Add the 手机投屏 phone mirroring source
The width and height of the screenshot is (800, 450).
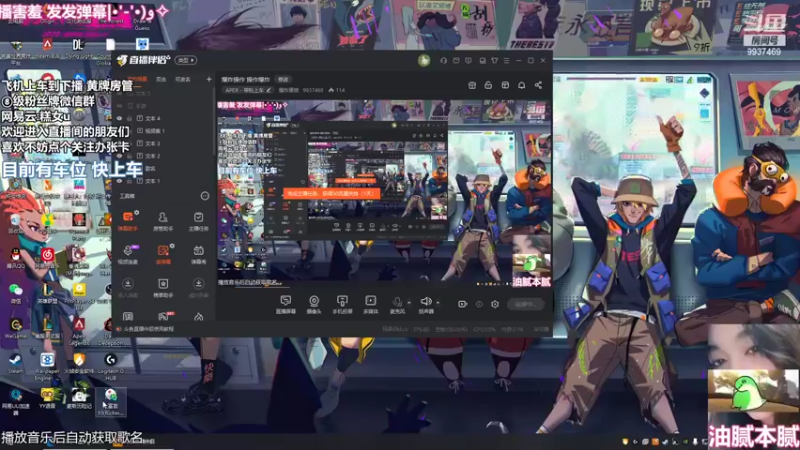pos(342,305)
